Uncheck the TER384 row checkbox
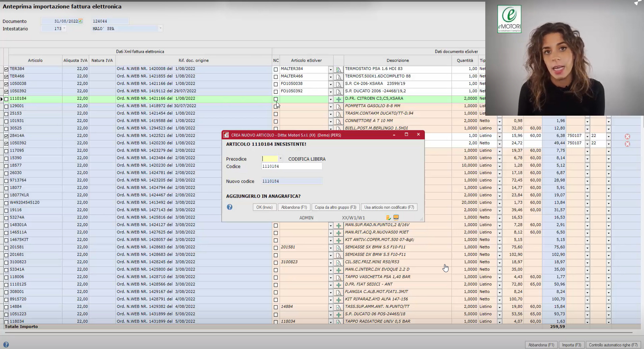This screenshot has height=349, width=644. [x=6, y=69]
